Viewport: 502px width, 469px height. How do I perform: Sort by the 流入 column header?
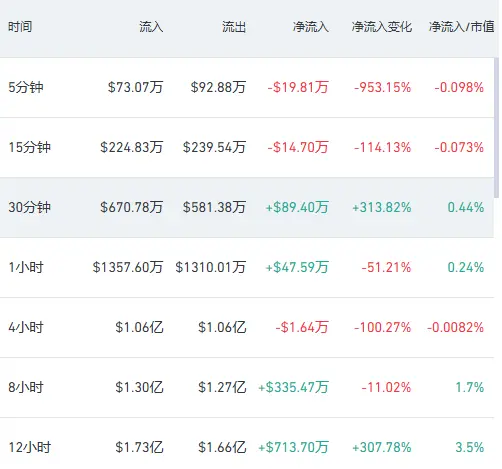pos(151,27)
